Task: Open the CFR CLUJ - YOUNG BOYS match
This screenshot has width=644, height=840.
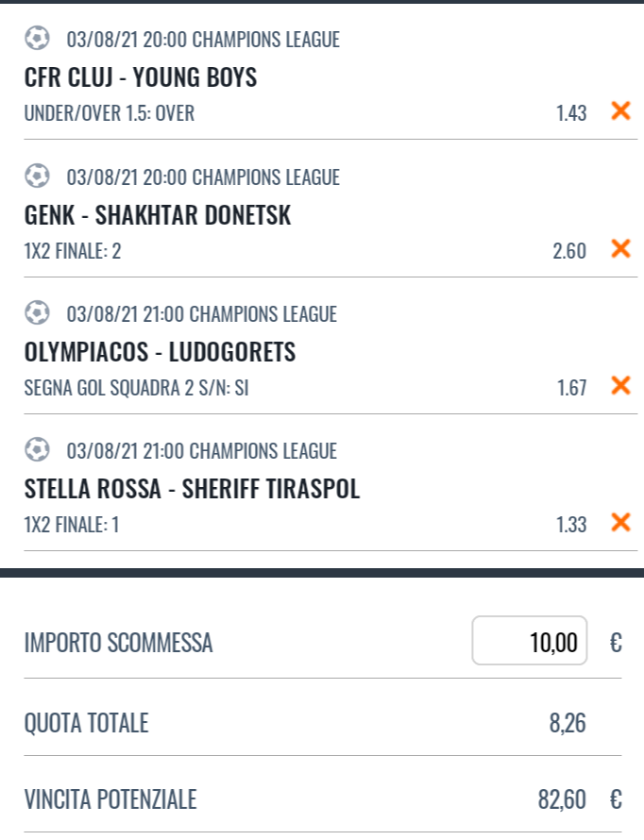Action: coord(141,77)
